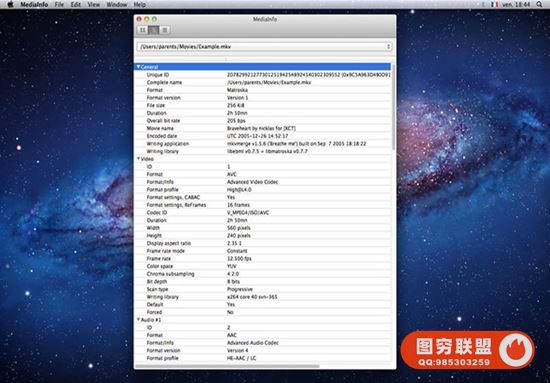Open the Help menu
Screen dimensions: 550x383
coord(140,5)
